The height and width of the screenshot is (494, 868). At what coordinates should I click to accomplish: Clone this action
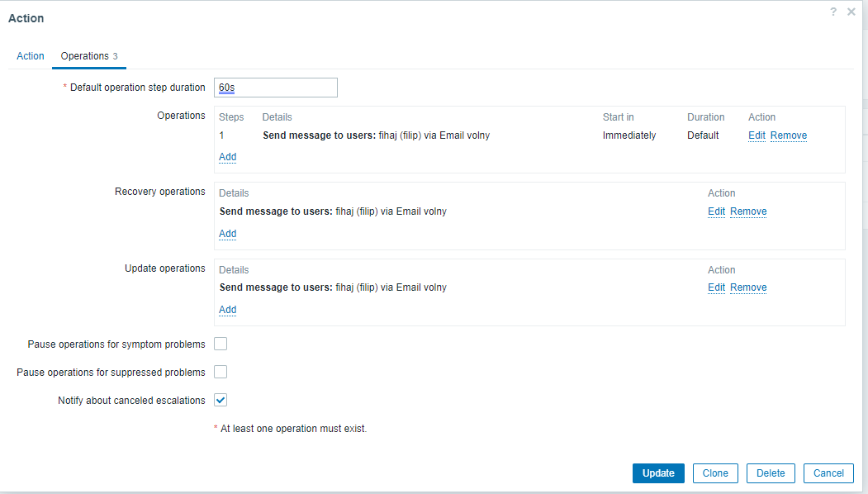715,473
